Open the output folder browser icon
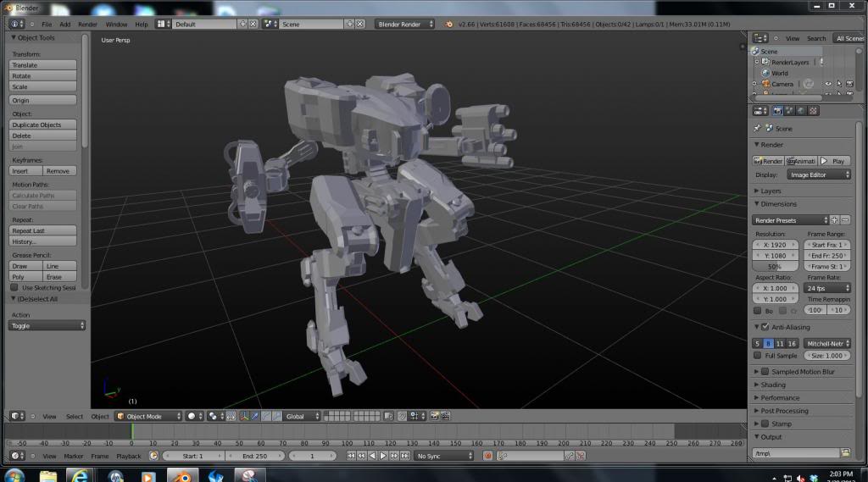The height and width of the screenshot is (482, 868). tap(845, 453)
